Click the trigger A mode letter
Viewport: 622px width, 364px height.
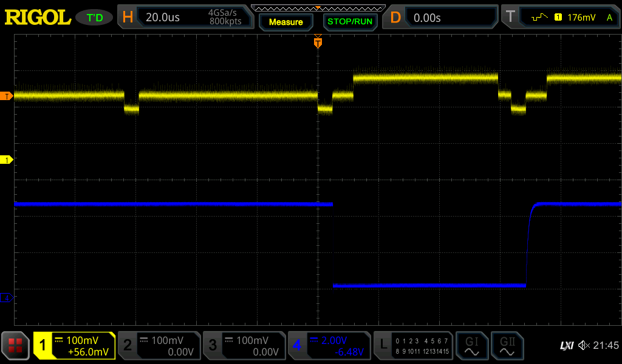[x=609, y=17]
